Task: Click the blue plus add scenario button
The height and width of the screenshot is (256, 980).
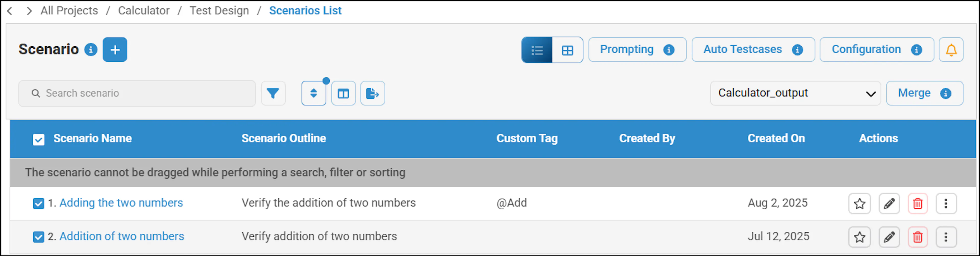Action: click(x=115, y=49)
